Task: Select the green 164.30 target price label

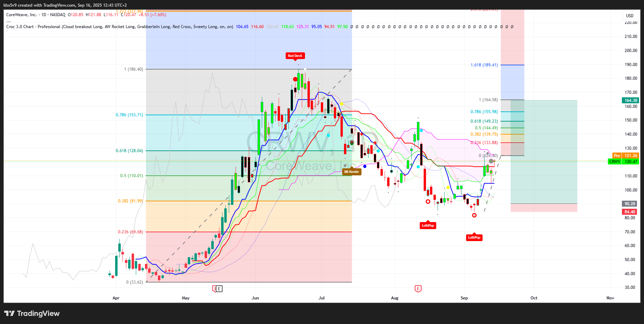Action: point(630,101)
